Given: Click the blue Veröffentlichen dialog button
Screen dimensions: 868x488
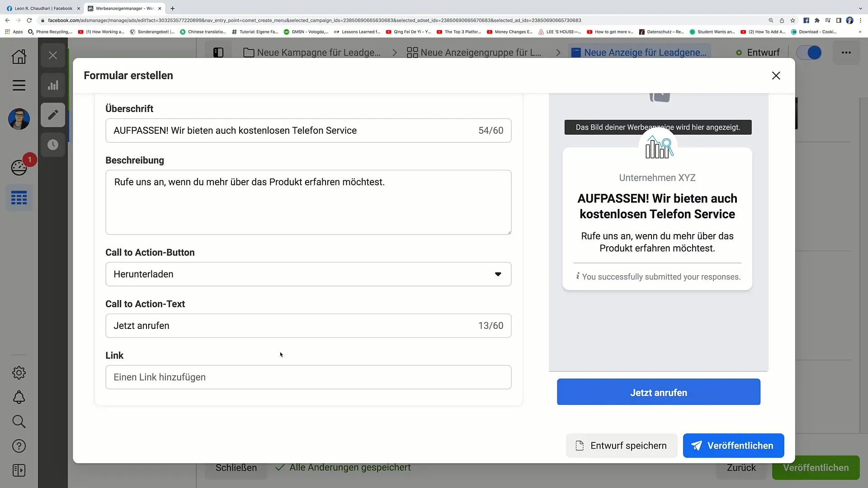Looking at the screenshot, I should coord(733,446).
